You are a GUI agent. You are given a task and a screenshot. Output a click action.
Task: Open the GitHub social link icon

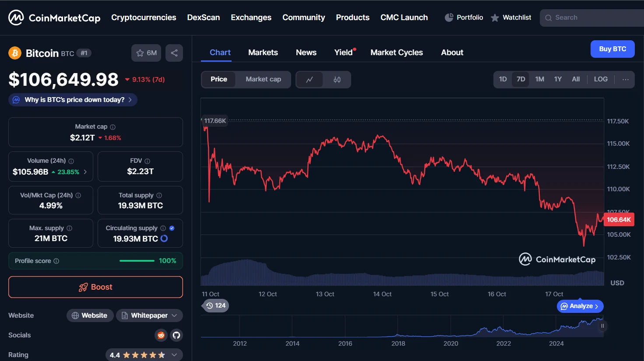point(176,335)
